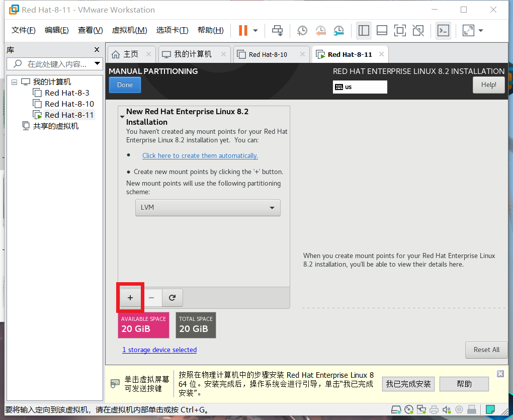This screenshot has width=513, height=420.
Task: Open the 选项卡(T) menu
Action: point(172,30)
